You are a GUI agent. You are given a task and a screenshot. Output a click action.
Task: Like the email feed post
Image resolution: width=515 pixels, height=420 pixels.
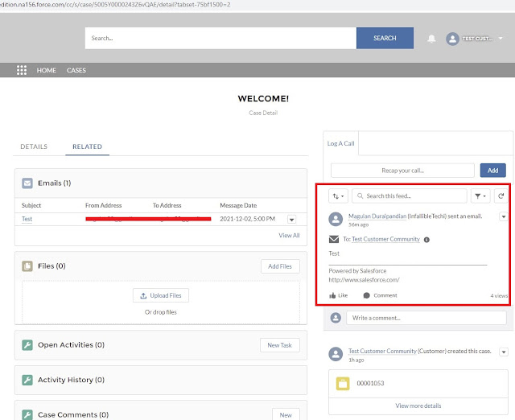pos(338,295)
